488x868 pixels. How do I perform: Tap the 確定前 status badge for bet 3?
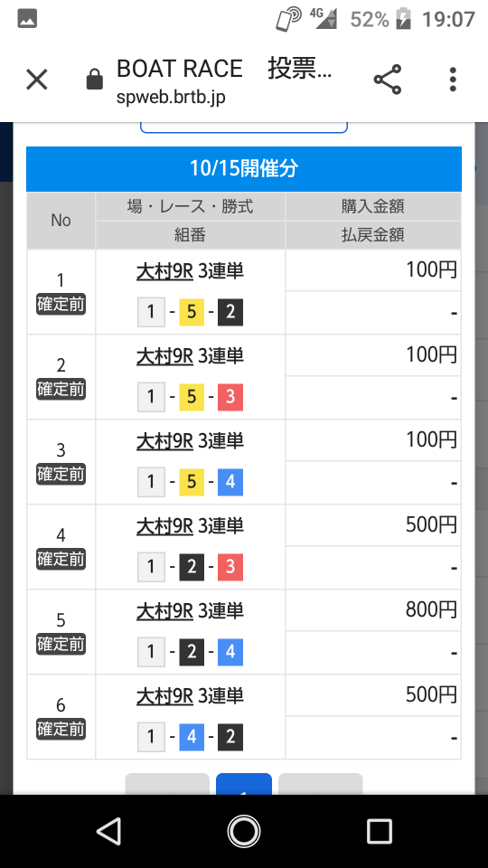coord(61,475)
